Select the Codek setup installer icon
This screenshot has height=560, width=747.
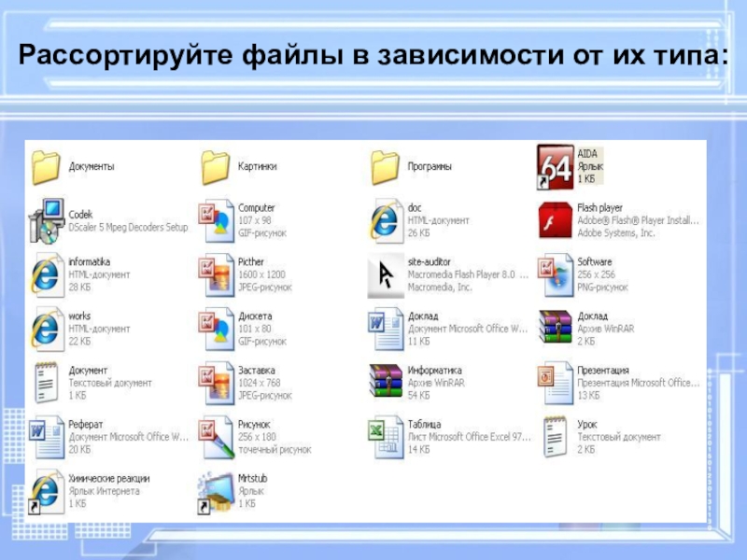point(47,221)
